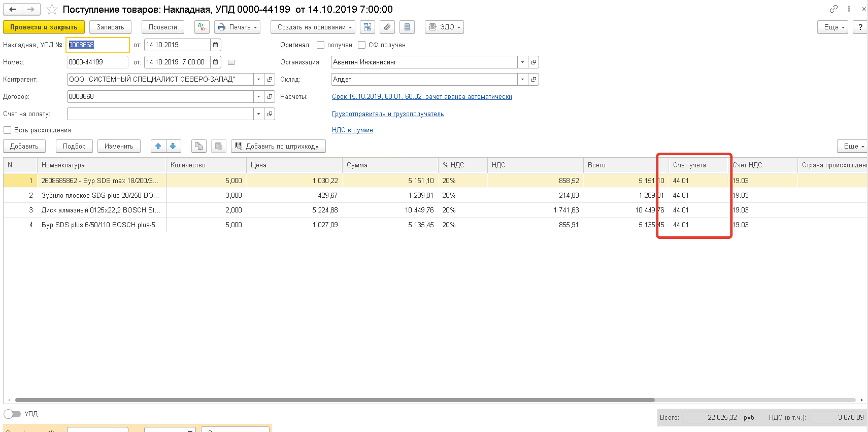Viewport: 868px width, 432px height.
Task: Open the Печать dropdown menu
Action: pos(237,27)
